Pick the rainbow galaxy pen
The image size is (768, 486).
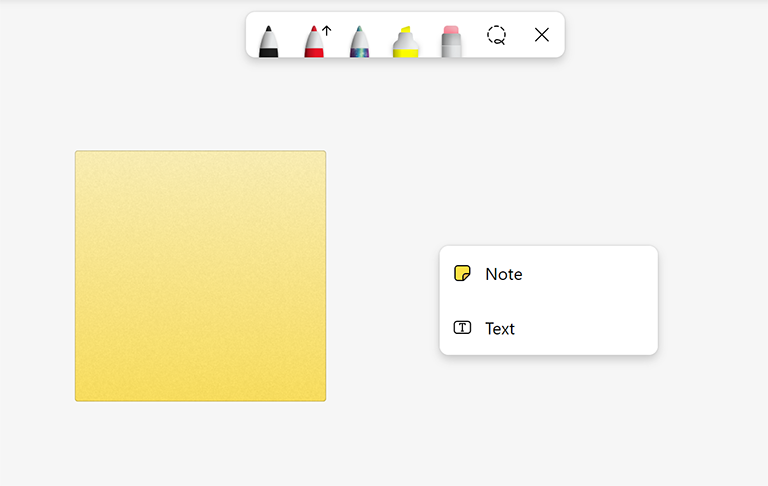pyautogui.click(x=360, y=42)
